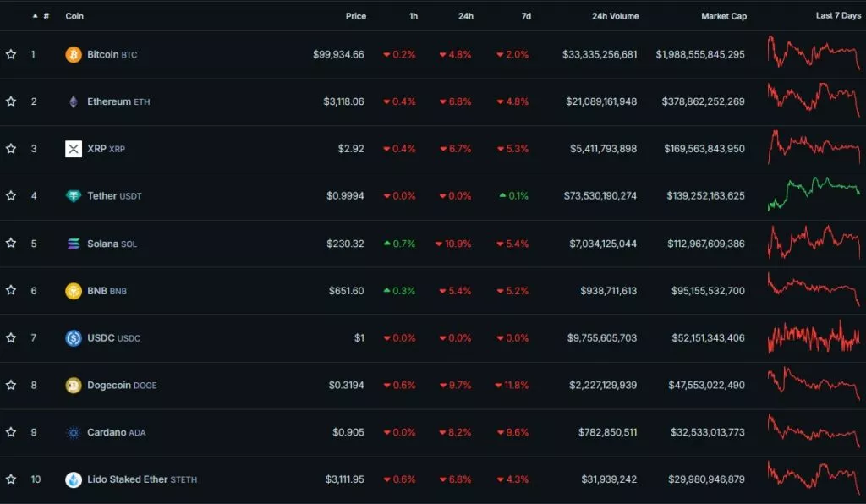Click Tether volume $73,530,190,274

pyautogui.click(x=600, y=196)
